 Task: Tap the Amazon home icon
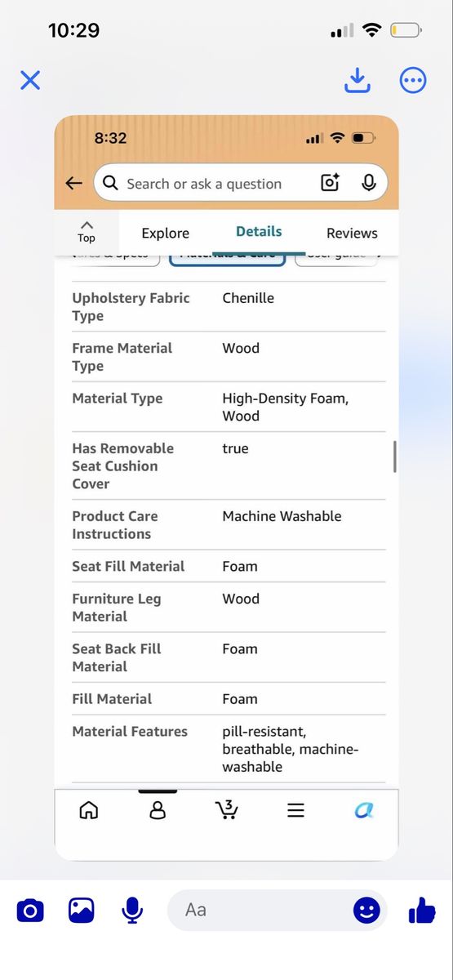click(88, 810)
